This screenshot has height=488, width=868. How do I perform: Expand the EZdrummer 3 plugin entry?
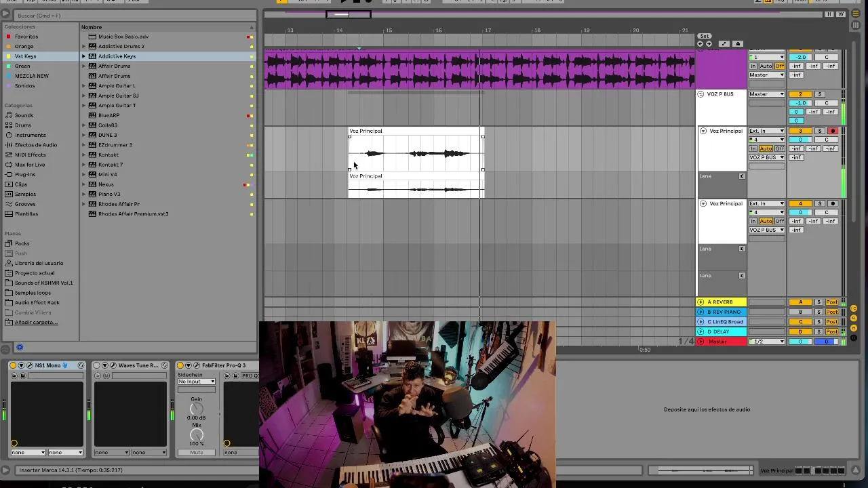pos(84,145)
